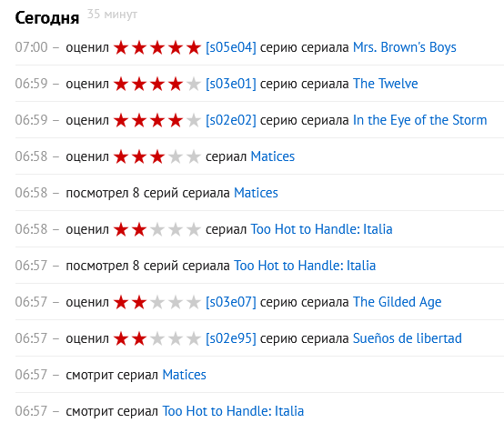The image size is (504, 433).
Task: Click the star rating for Mrs. Brown's Boys
Action: pos(157,47)
